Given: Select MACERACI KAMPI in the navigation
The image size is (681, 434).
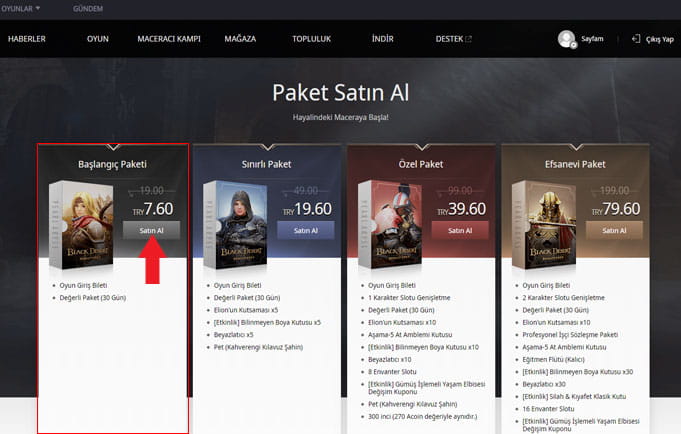Looking at the screenshot, I should pyautogui.click(x=169, y=39).
